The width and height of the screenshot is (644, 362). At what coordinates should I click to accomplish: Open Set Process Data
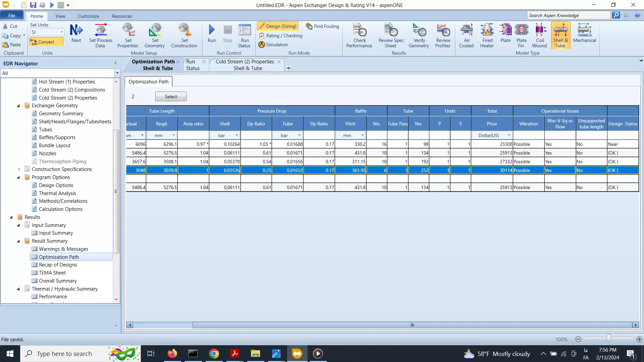point(100,36)
